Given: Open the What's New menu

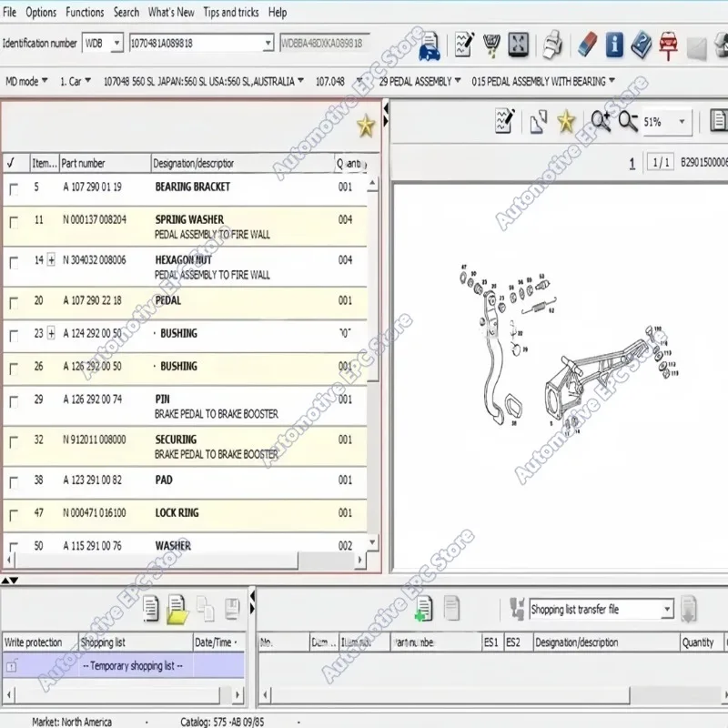Looking at the screenshot, I should (x=171, y=12).
